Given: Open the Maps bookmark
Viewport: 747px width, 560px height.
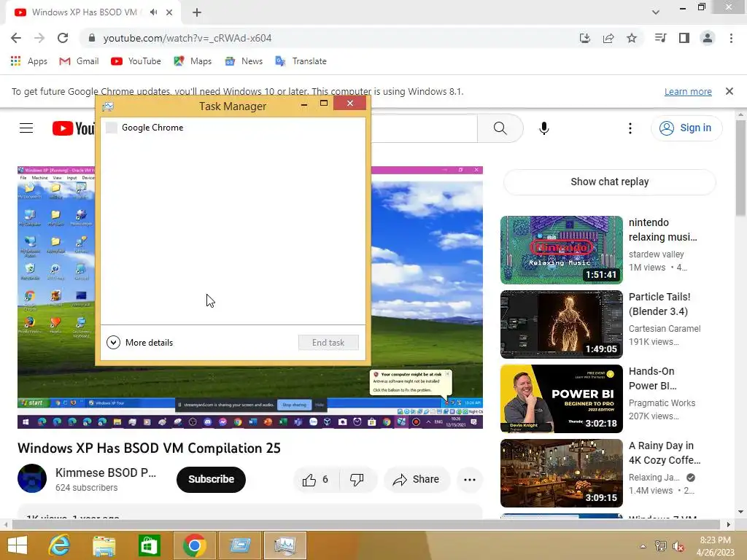Looking at the screenshot, I should [x=193, y=61].
